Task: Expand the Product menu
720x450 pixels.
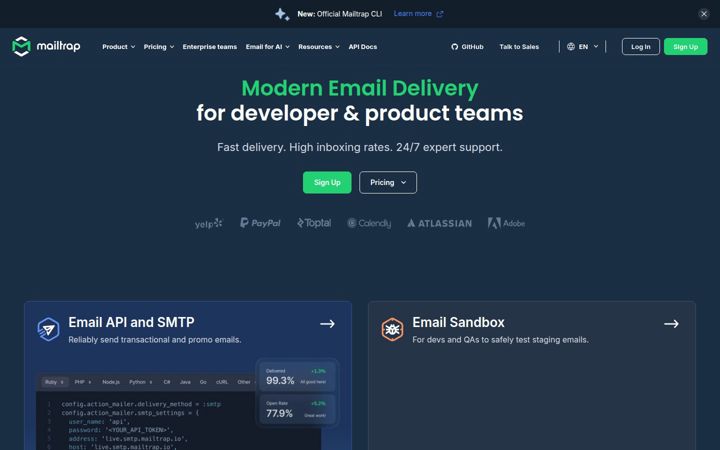Action: pos(118,47)
